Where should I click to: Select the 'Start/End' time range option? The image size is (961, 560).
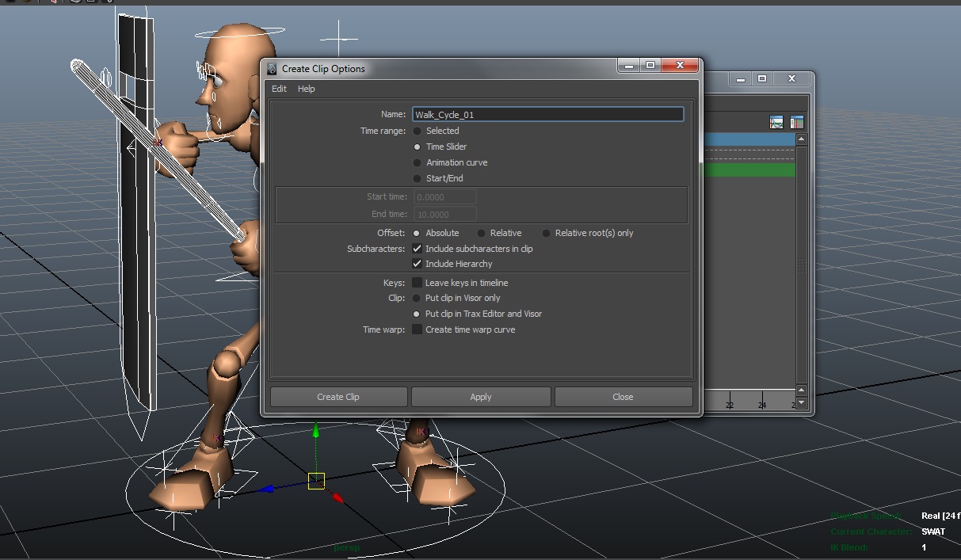pos(417,178)
